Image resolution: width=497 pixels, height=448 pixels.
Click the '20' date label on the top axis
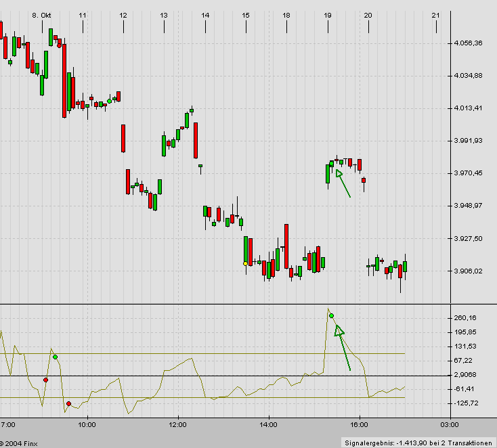pos(368,15)
